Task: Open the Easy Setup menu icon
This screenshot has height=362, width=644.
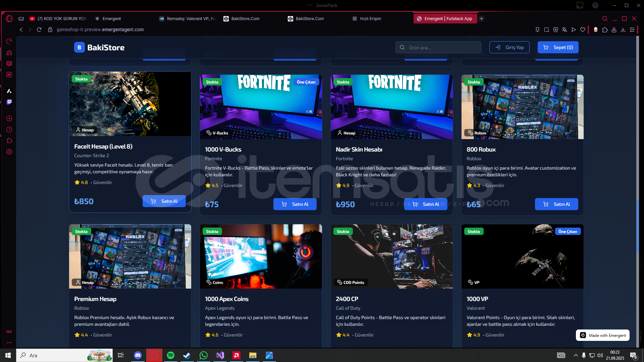Action: tap(632, 29)
